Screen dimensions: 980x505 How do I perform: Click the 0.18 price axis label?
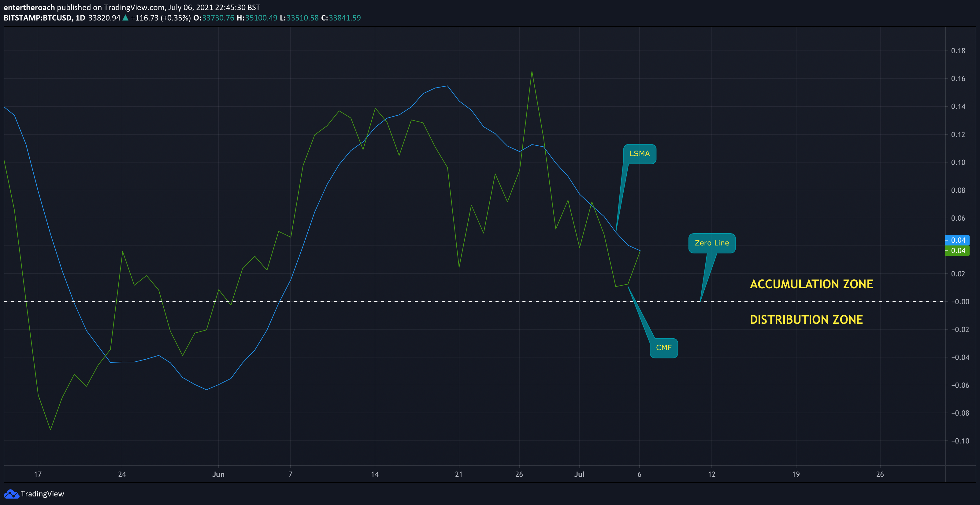click(958, 51)
